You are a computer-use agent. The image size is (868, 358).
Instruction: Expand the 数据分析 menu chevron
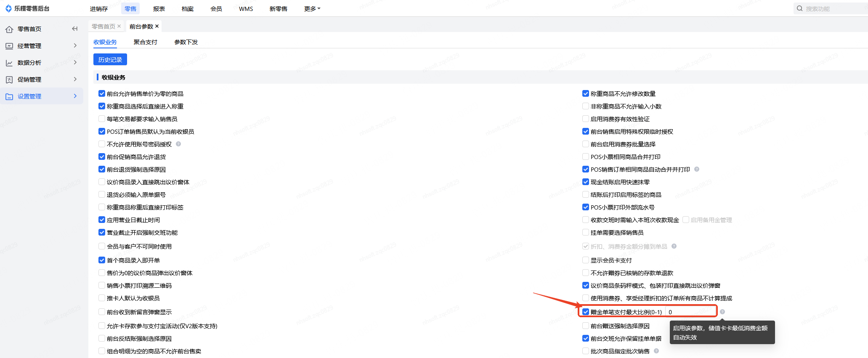coord(75,62)
